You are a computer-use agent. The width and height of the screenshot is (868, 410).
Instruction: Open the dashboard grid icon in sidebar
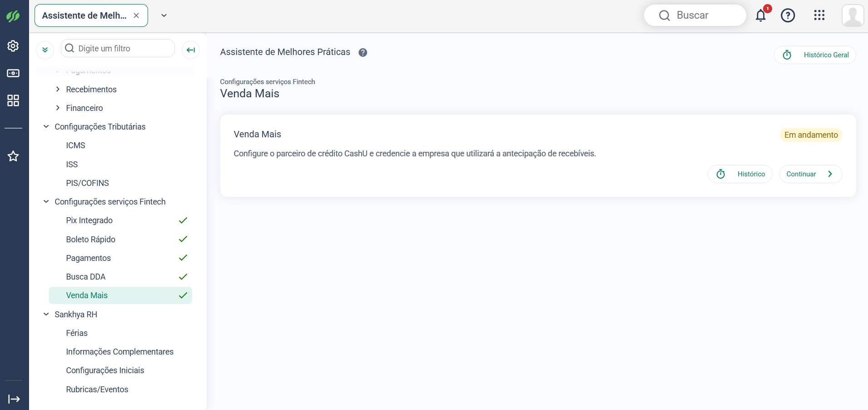[13, 100]
